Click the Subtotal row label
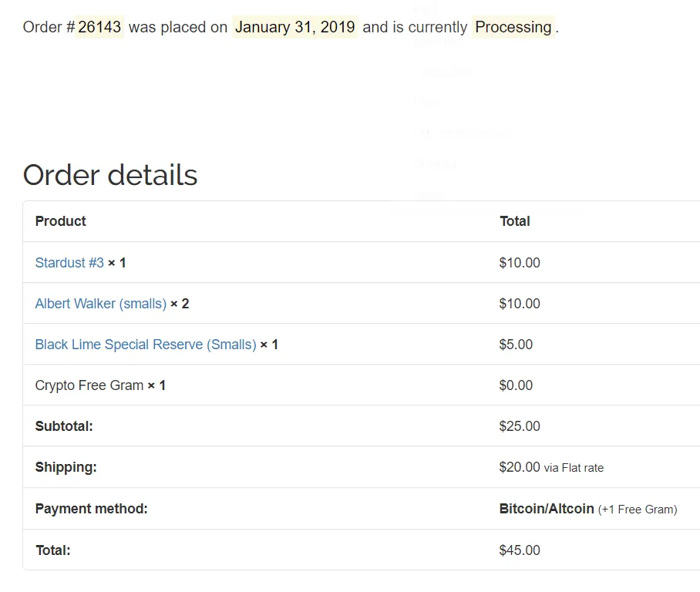 point(64,426)
